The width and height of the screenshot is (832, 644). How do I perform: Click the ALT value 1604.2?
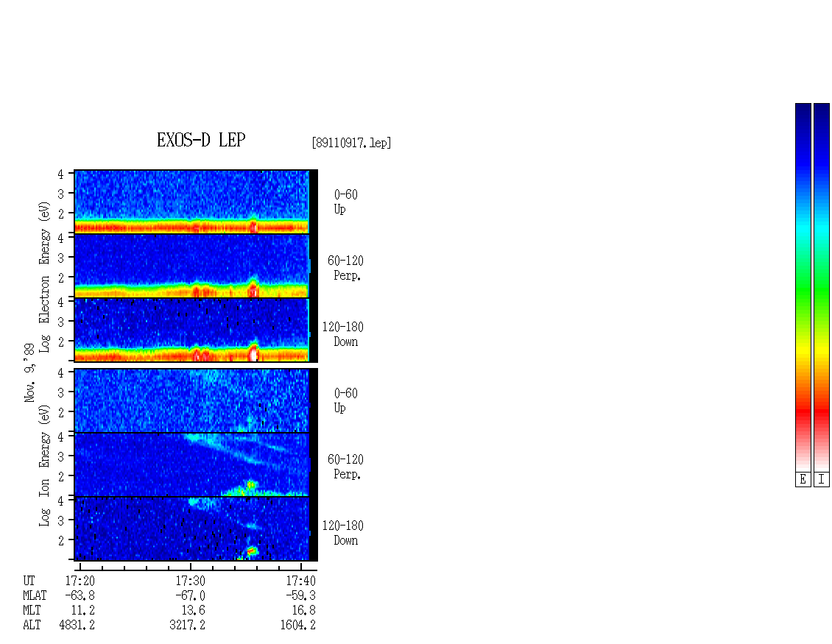tap(297, 626)
